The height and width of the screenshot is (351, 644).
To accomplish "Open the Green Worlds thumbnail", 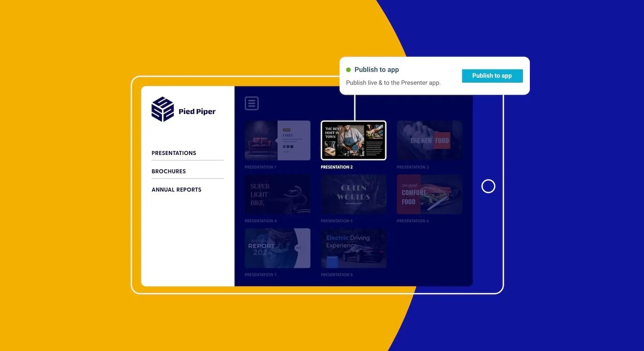I will point(353,194).
